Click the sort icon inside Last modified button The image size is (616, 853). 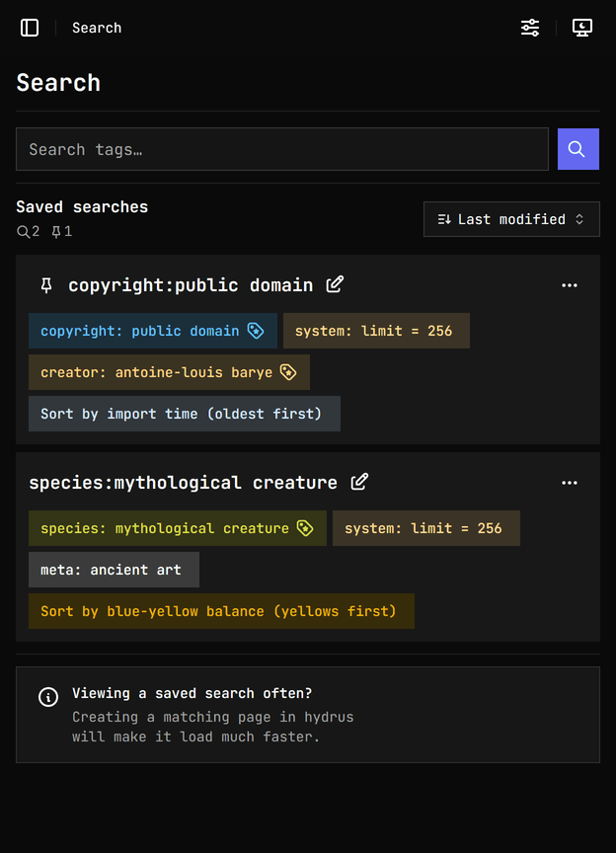pos(444,219)
